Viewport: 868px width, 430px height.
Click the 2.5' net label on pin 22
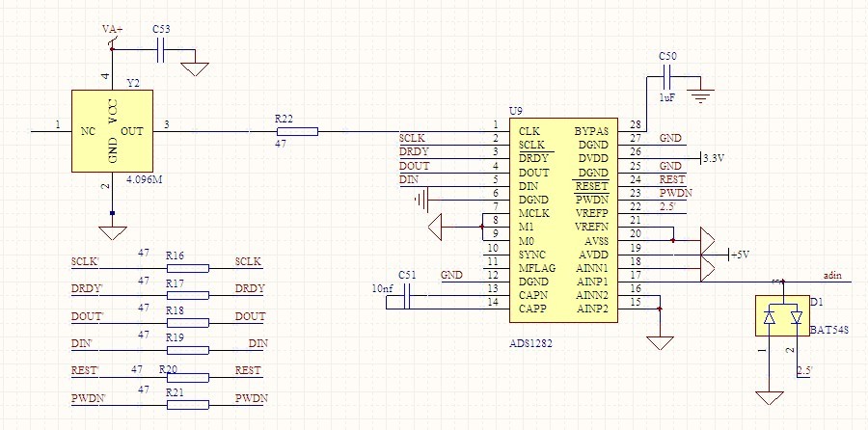[x=667, y=206]
